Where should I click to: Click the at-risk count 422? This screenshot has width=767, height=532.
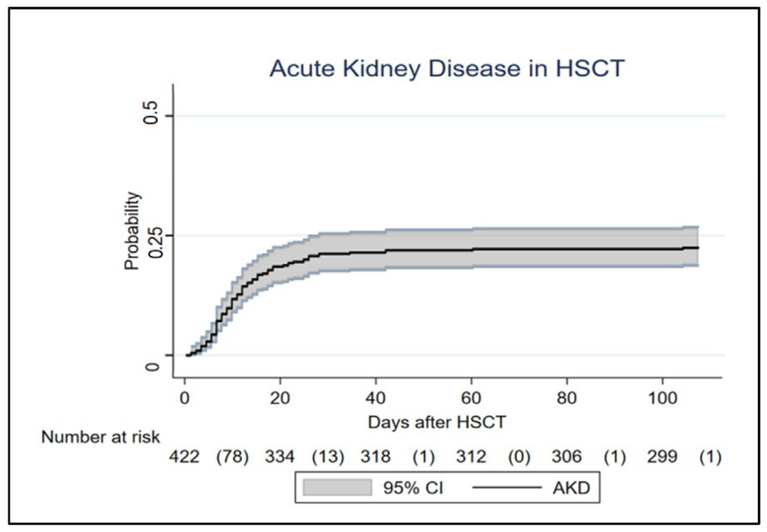pyautogui.click(x=184, y=457)
